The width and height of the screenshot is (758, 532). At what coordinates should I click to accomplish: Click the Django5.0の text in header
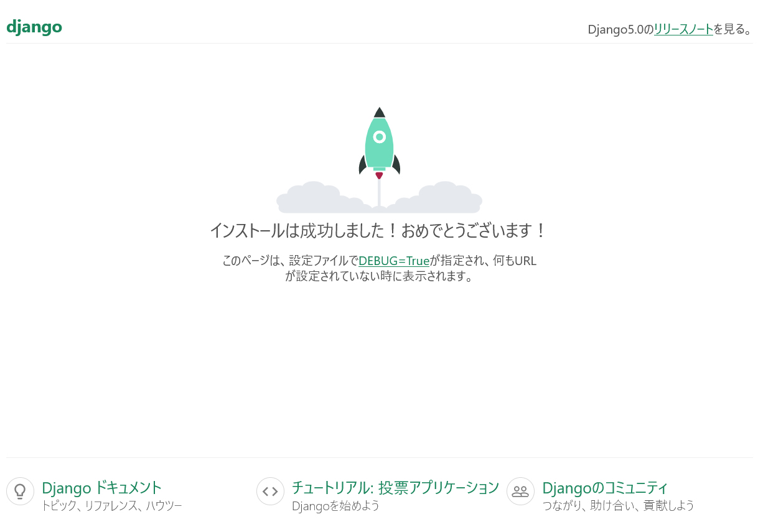coord(620,29)
